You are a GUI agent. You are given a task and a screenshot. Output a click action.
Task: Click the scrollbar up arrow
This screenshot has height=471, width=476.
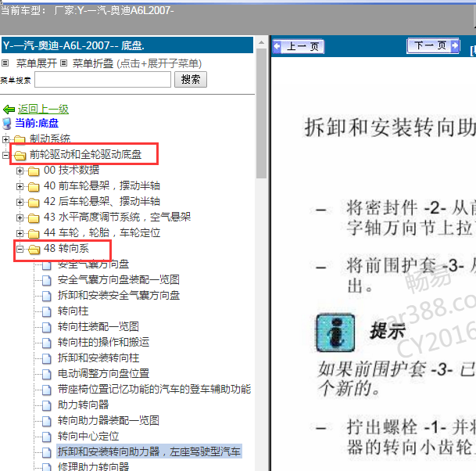261,42
